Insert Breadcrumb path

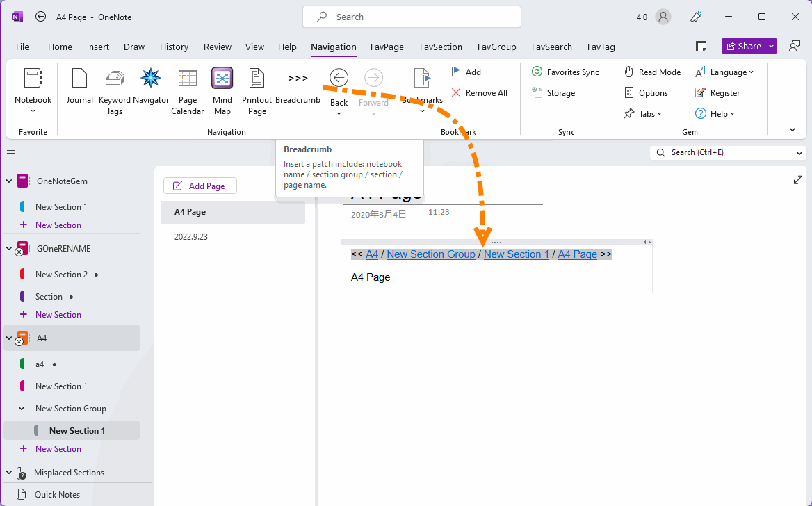tap(298, 86)
